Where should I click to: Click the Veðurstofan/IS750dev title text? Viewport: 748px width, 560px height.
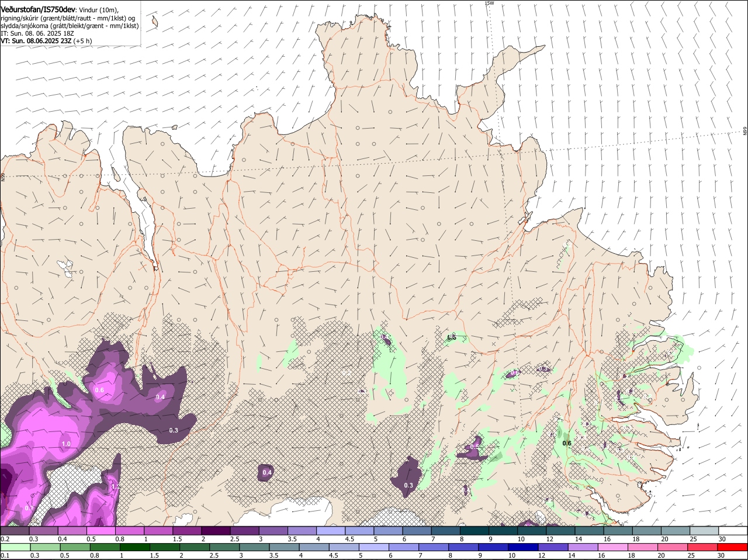click(38, 9)
